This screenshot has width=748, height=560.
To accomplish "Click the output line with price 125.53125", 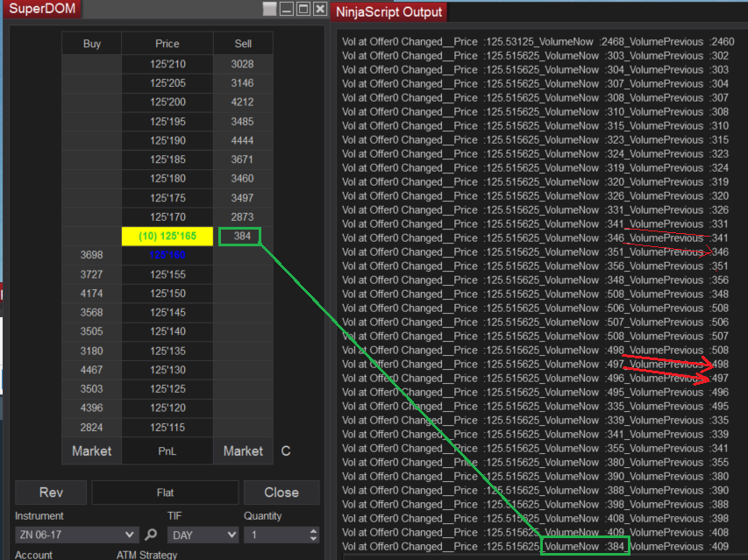I will 538,42.
